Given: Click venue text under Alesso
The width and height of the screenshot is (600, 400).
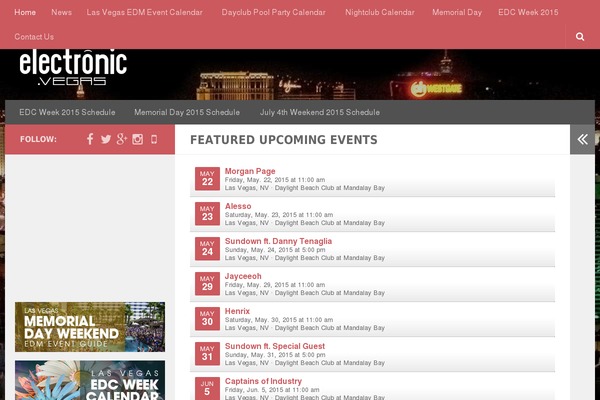Looking at the screenshot, I should [305, 223].
